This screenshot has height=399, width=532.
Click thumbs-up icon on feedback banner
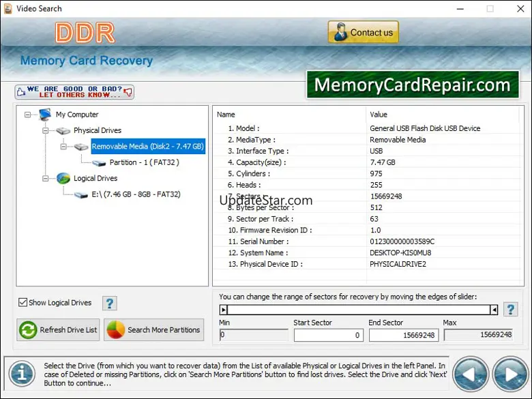point(21,92)
